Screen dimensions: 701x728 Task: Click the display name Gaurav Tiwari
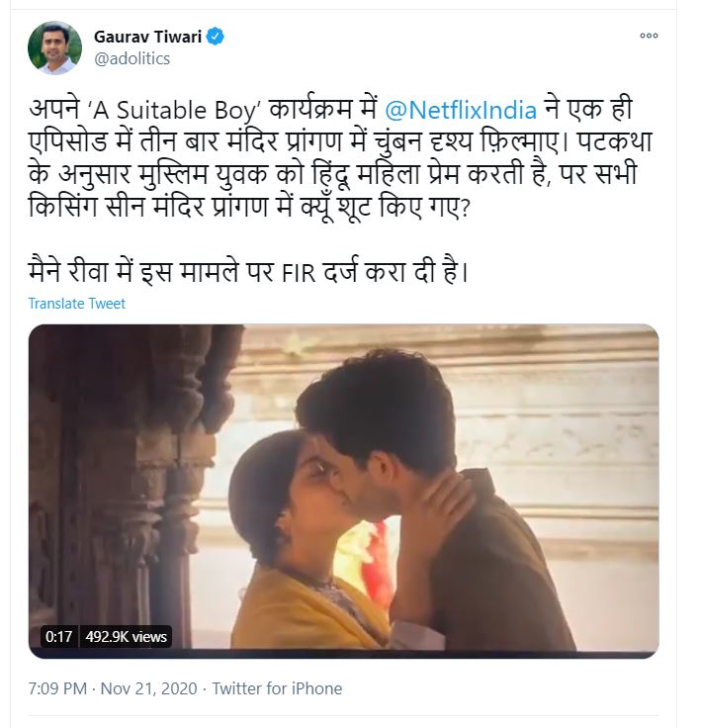(147, 37)
